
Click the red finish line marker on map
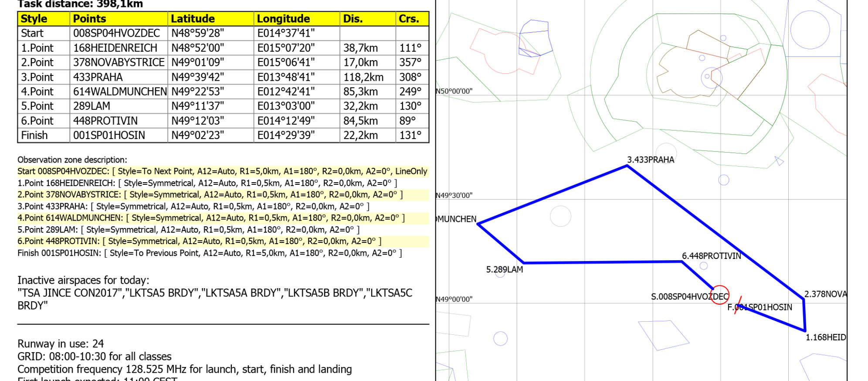click(x=738, y=306)
